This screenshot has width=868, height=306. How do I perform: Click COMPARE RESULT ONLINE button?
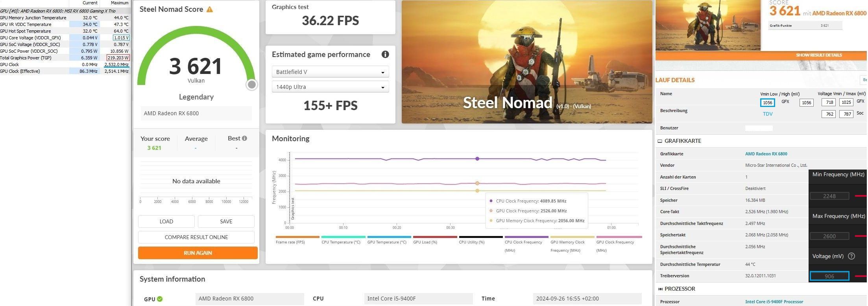[196, 237]
